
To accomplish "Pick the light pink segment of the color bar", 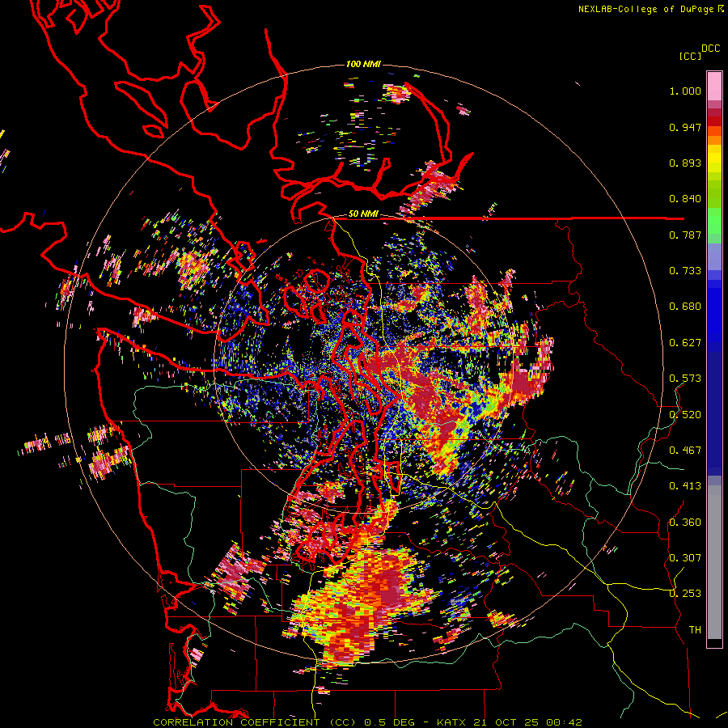I will pyautogui.click(x=714, y=86).
